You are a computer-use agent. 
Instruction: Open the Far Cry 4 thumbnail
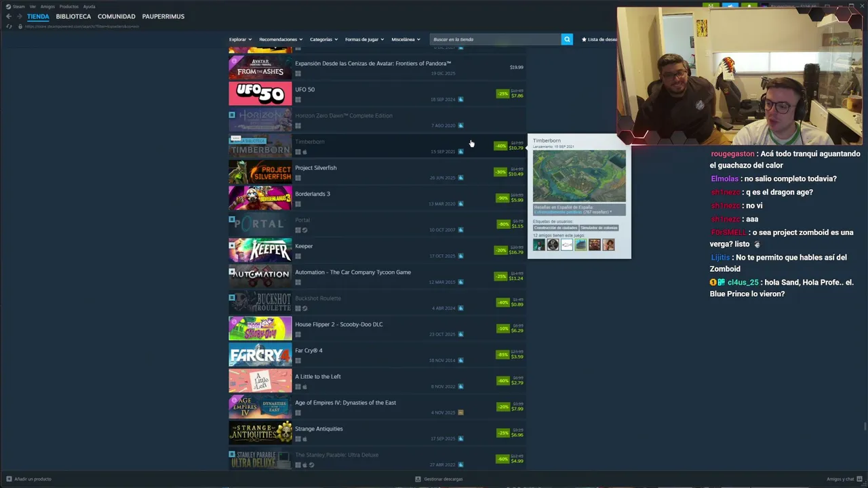click(260, 354)
